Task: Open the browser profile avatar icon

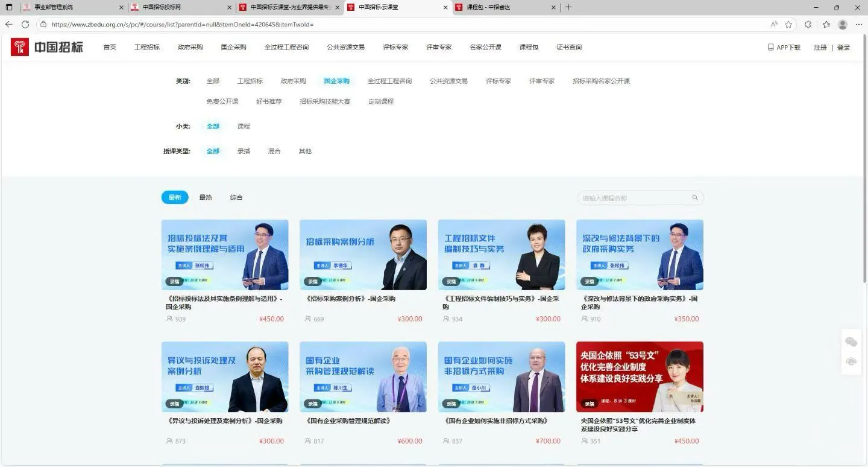Action: point(842,25)
